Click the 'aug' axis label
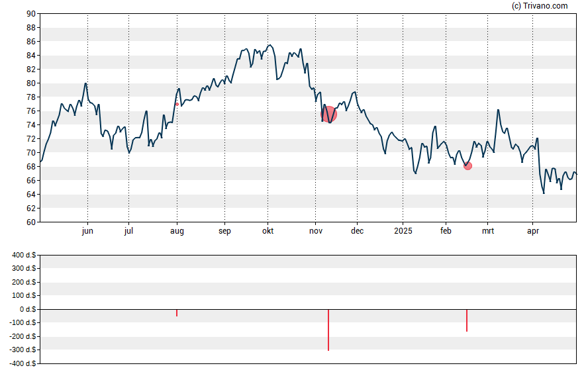The width and height of the screenshot is (588, 374). pyautogui.click(x=177, y=231)
